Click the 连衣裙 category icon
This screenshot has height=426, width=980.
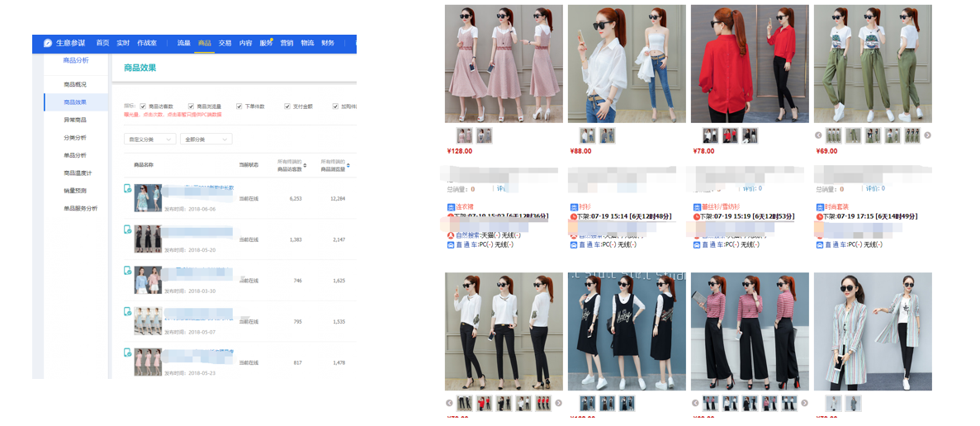(x=451, y=206)
